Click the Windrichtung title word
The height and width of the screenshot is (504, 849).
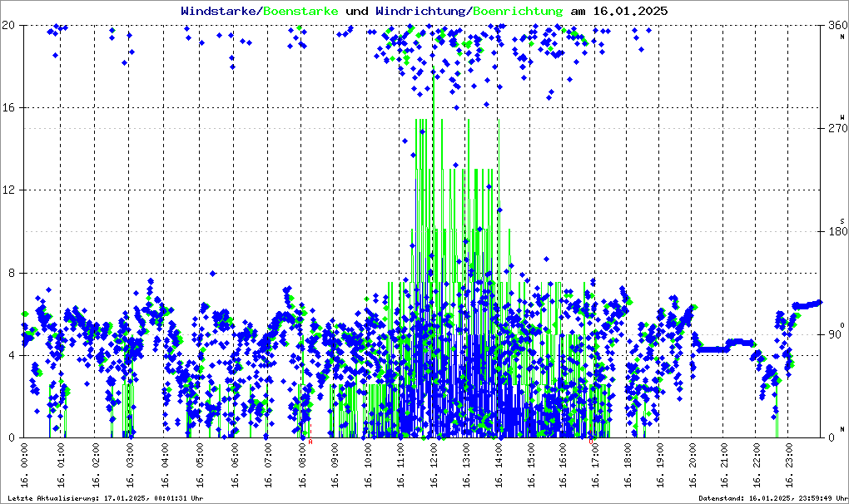420,12
